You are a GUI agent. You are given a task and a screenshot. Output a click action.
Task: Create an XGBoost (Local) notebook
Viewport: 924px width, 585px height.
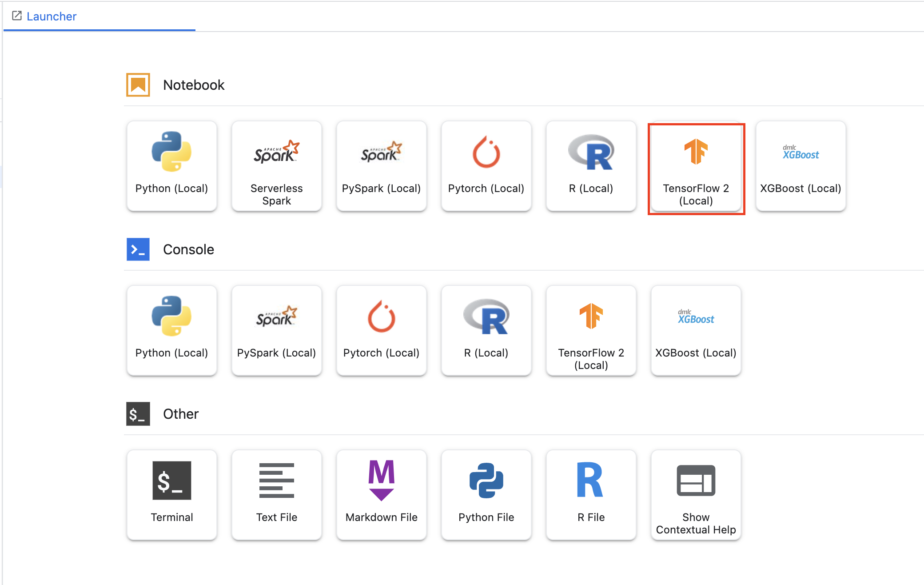point(801,166)
